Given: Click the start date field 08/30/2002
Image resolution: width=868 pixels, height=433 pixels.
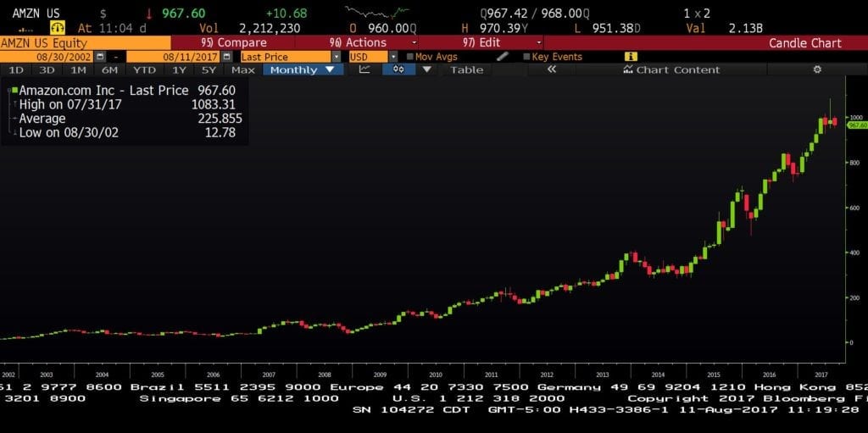Looking at the screenshot, I should click(x=47, y=57).
